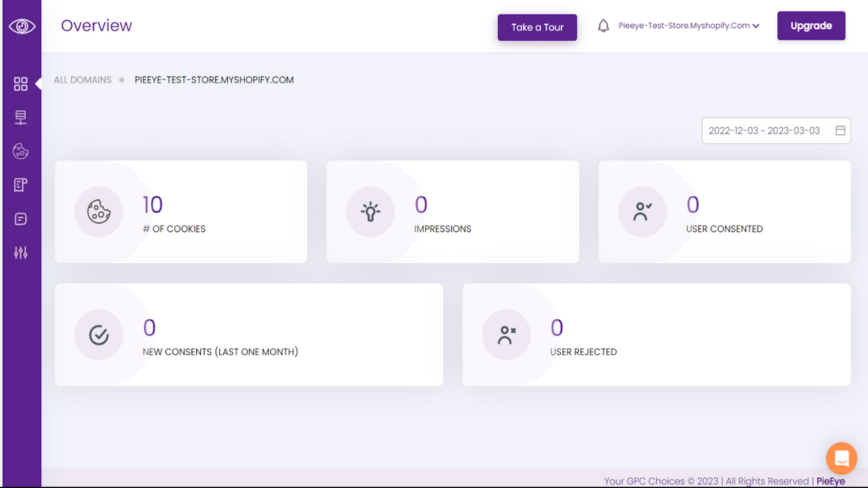
Task: Click the USER CONSENTED stat card
Action: (724, 211)
